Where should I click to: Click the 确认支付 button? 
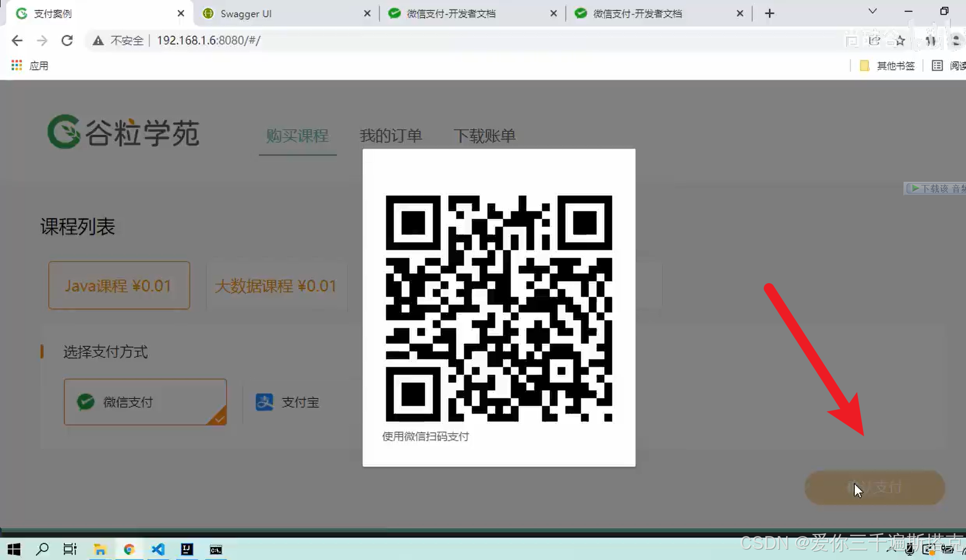[x=874, y=487]
